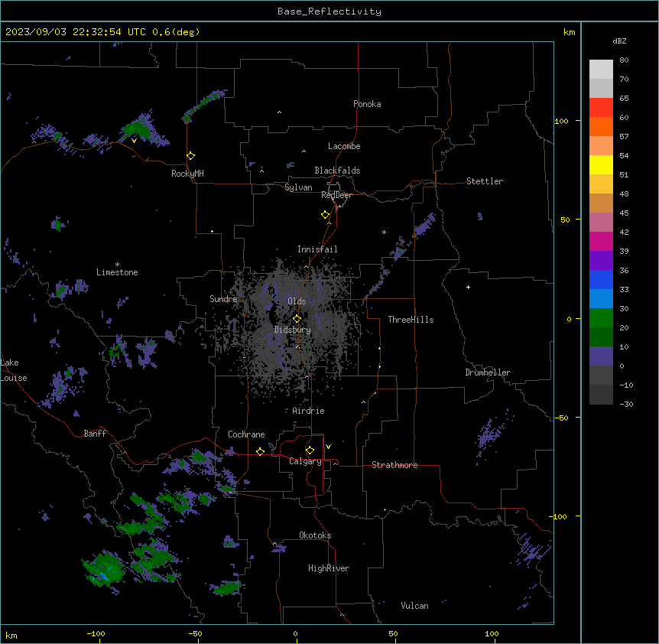Click the km unit label beside the horizontal axis
The height and width of the screenshot is (644, 659).
(11, 636)
